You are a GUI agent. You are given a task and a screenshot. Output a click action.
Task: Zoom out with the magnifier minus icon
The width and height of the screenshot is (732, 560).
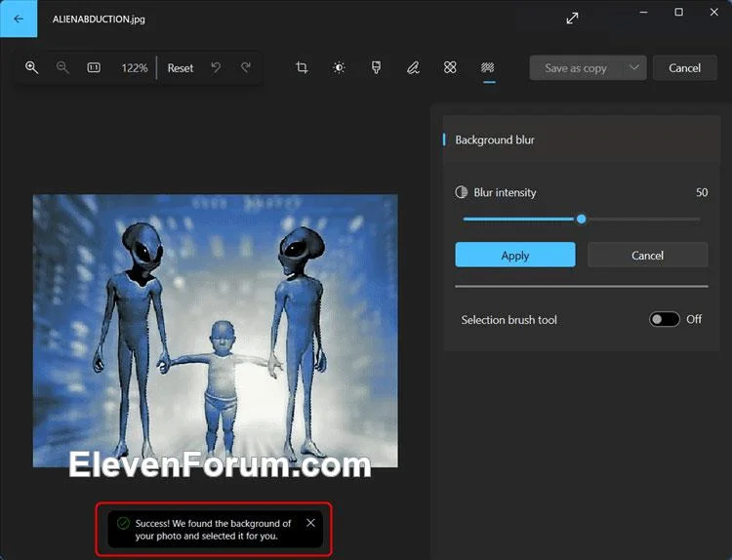[x=62, y=67]
